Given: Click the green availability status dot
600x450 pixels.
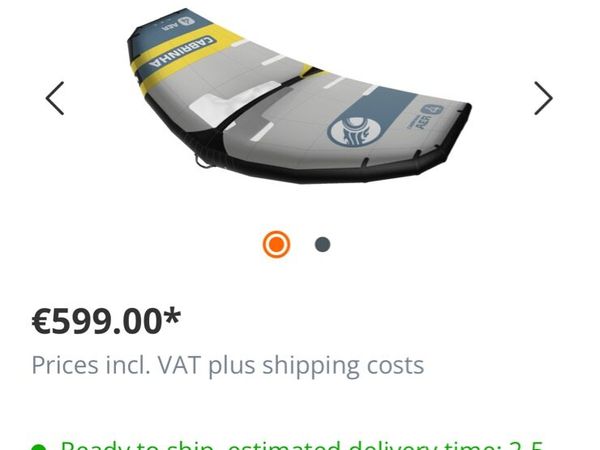Looking at the screenshot, I should pos(39,447).
